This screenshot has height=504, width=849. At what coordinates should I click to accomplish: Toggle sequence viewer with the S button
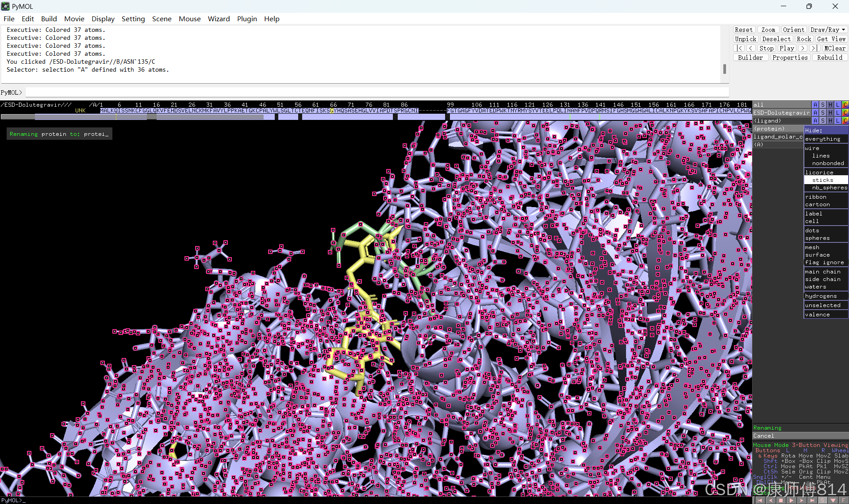pos(822,500)
